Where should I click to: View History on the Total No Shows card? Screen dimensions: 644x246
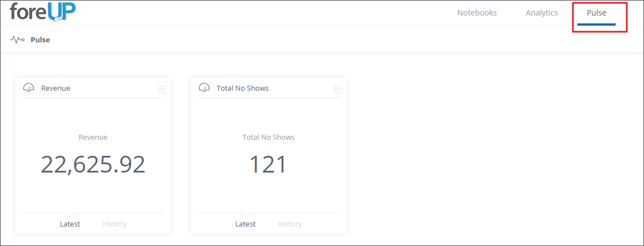(x=289, y=224)
